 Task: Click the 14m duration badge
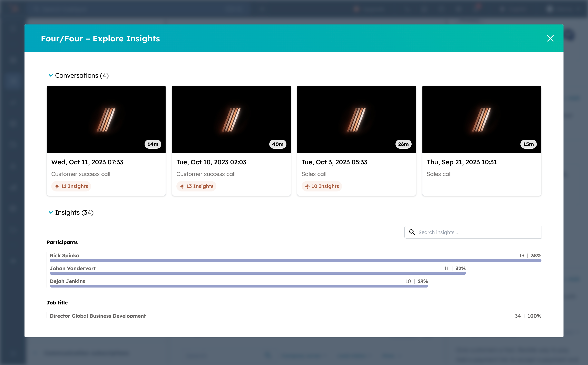pyautogui.click(x=153, y=144)
